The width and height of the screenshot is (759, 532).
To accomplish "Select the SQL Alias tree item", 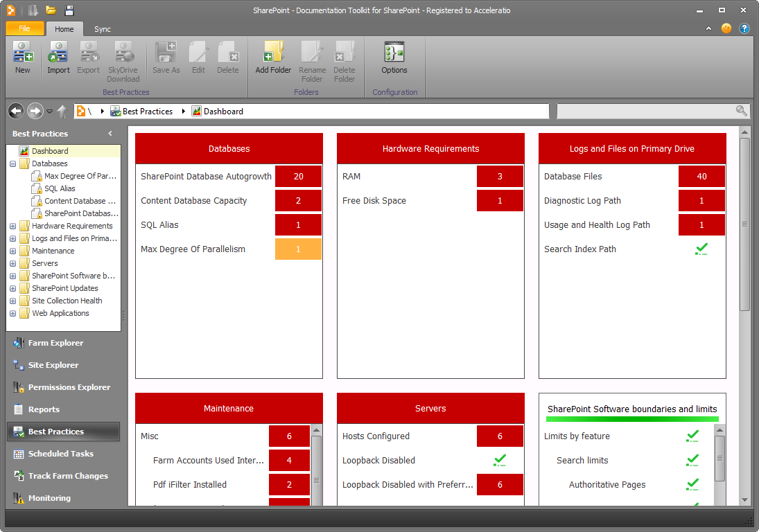I will point(60,188).
